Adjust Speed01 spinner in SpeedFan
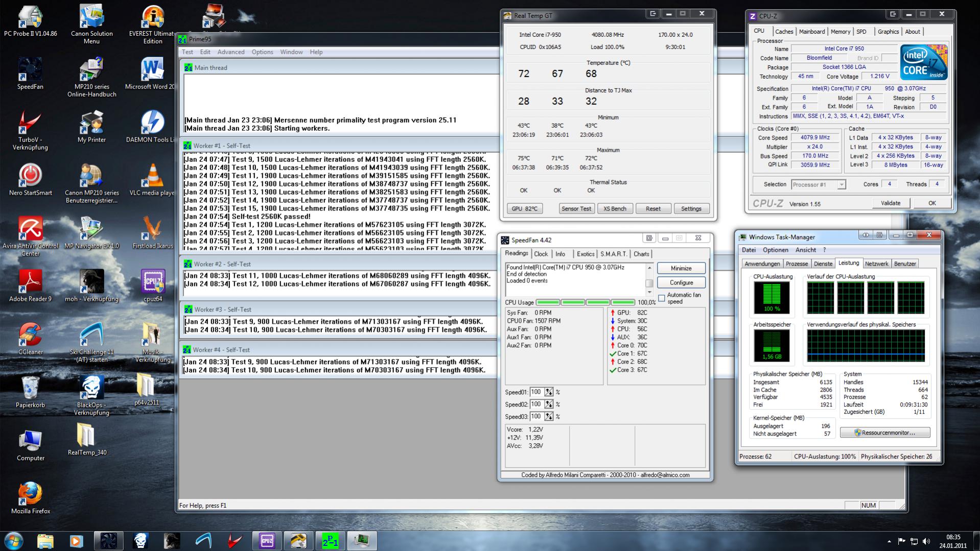The width and height of the screenshot is (980, 551). (549, 392)
